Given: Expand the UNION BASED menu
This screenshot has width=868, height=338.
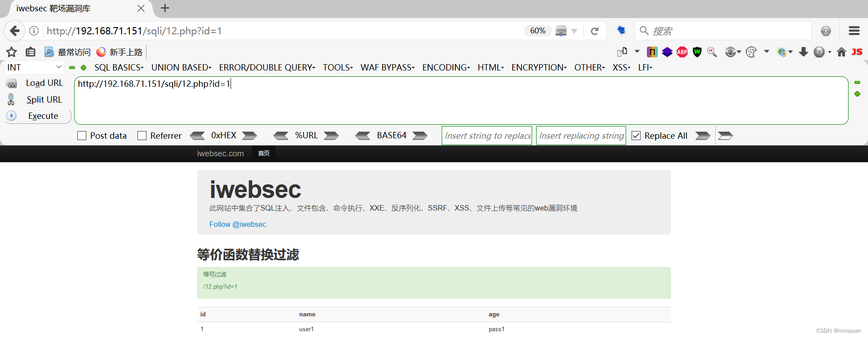Looking at the screenshot, I should (181, 67).
